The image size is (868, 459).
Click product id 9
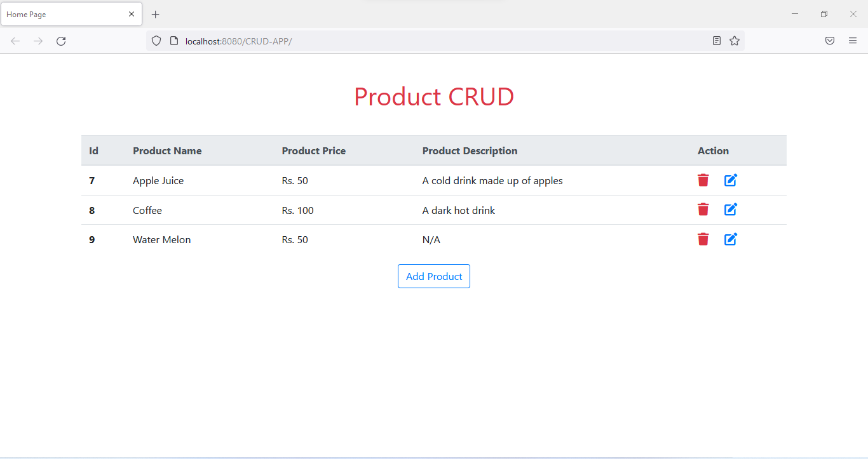(92, 240)
